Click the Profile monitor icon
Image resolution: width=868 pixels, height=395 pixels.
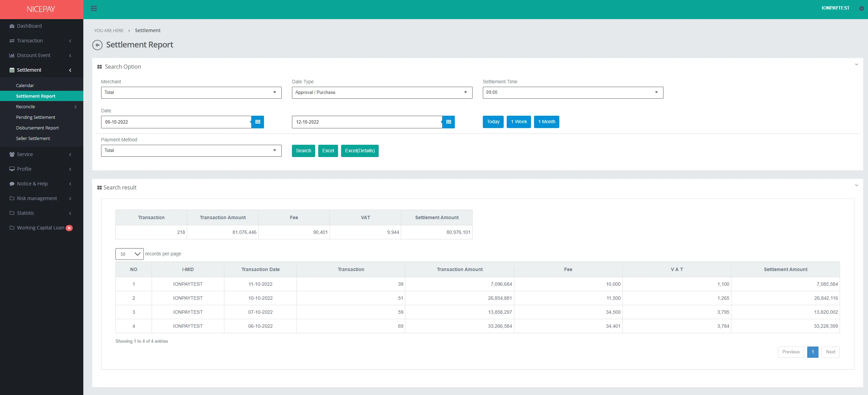coord(12,169)
